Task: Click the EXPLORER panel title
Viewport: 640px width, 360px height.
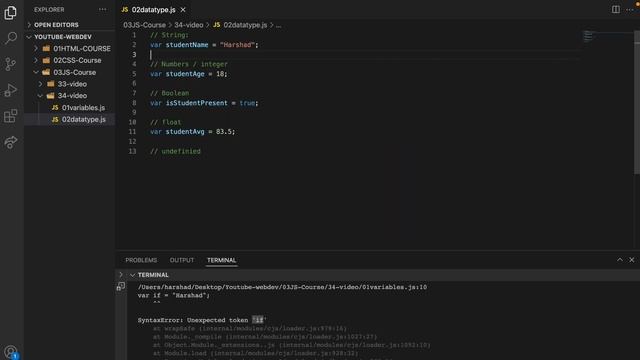Action: coord(49,9)
